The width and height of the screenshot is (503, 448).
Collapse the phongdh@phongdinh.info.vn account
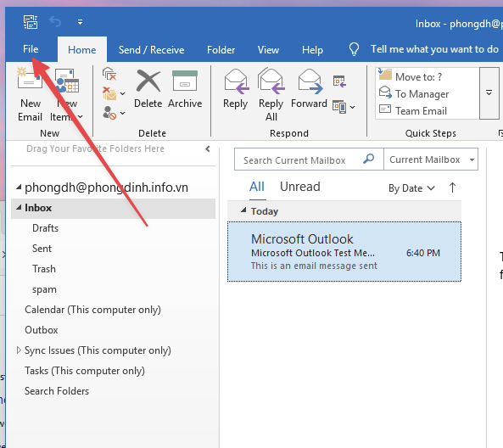[19, 187]
